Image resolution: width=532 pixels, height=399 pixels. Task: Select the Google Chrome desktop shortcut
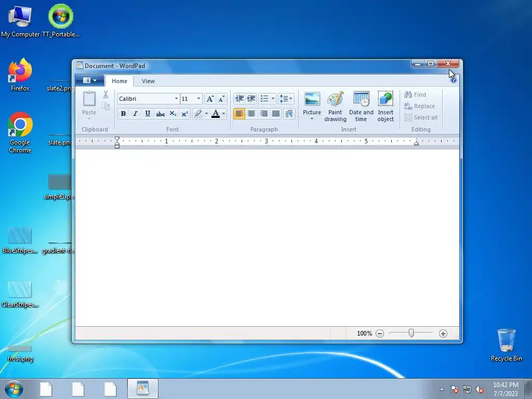point(20,132)
